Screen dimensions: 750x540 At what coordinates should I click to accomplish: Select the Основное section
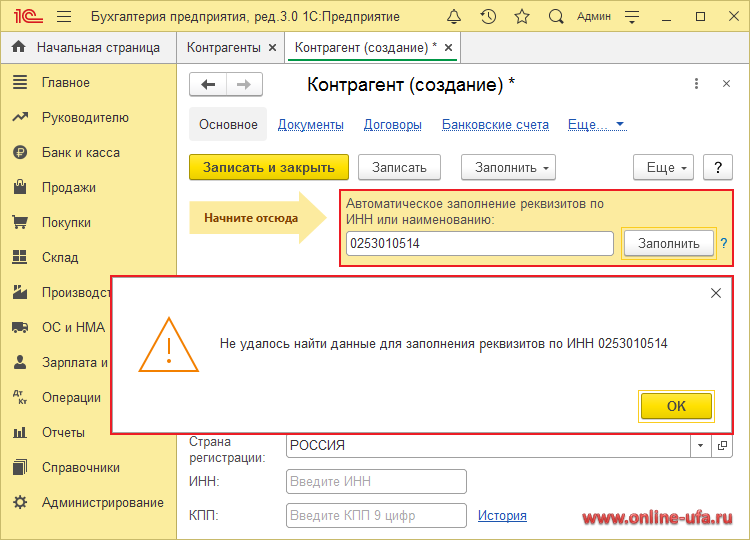tap(228, 124)
